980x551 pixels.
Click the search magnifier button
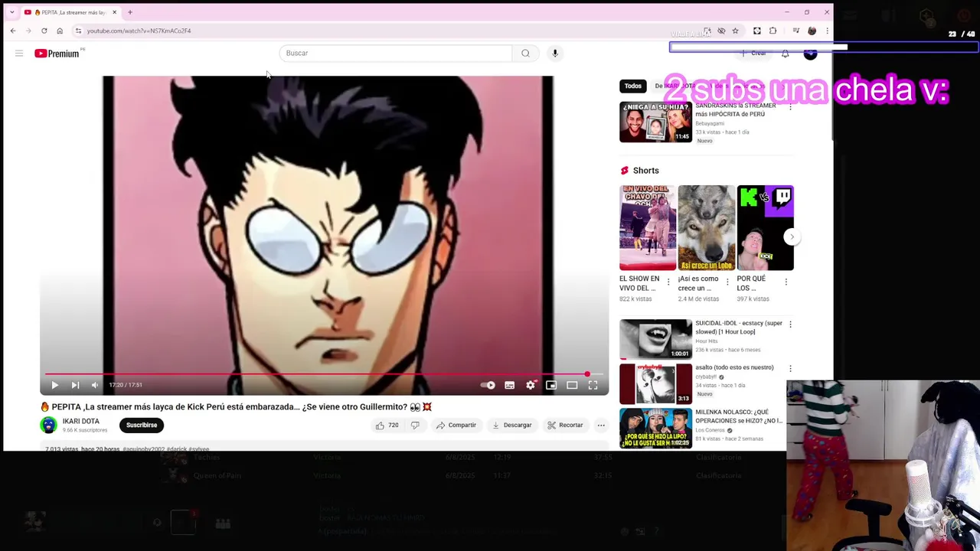click(525, 53)
